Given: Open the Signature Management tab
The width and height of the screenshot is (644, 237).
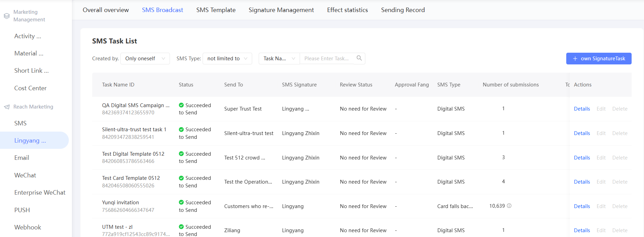Looking at the screenshot, I should (x=281, y=10).
